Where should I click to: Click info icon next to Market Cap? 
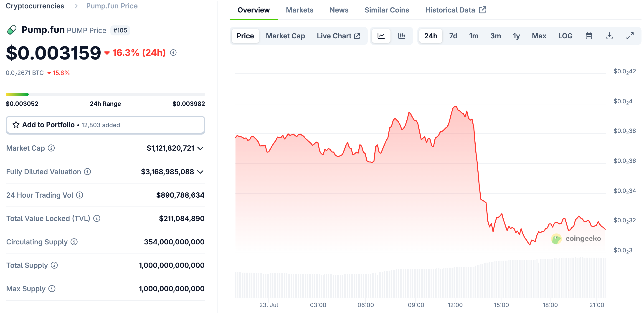point(51,148)
